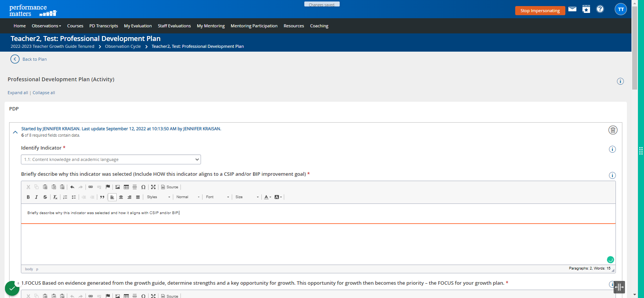Open text color picker in first editor
644x298 pixels.
[x=267, y=197]
